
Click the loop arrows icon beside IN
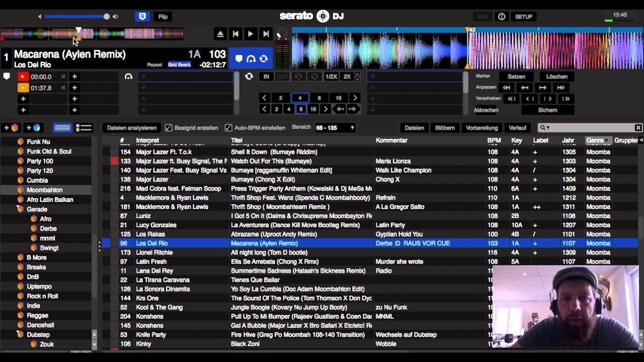(x=249, y=76)
